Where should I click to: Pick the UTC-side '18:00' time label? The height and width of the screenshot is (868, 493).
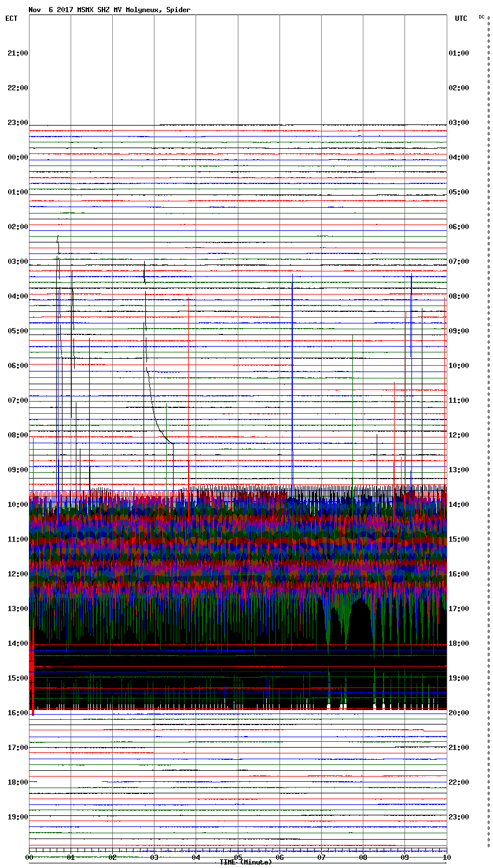tap(459, 643)
